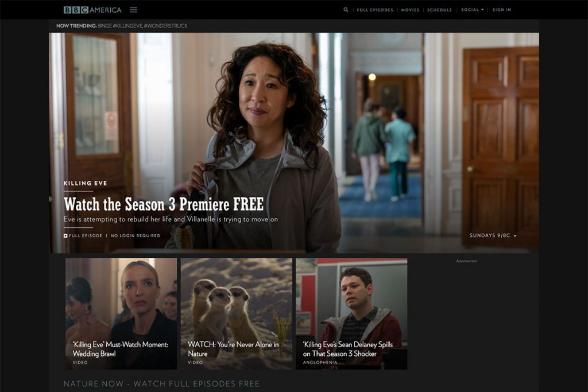Viewport: 588px width, 392px height.
Task: Open You're Never Alone in Nature video
Action: click(236, 314)
